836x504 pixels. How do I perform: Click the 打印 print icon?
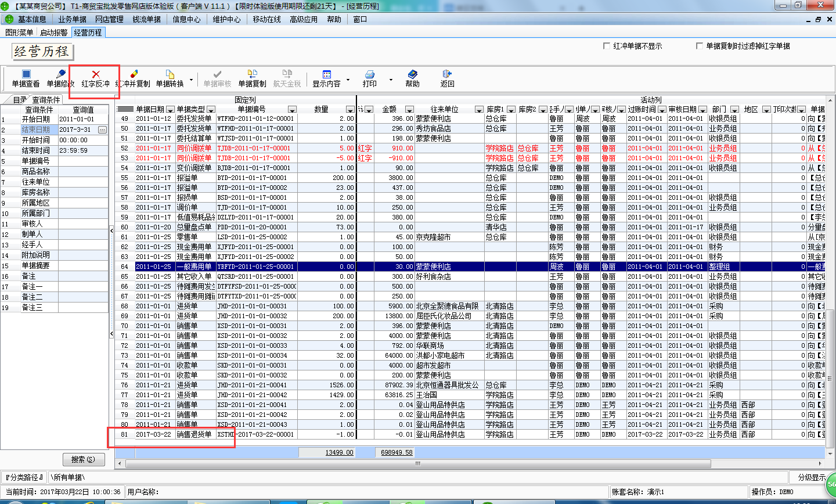click(x=370, y=78)
